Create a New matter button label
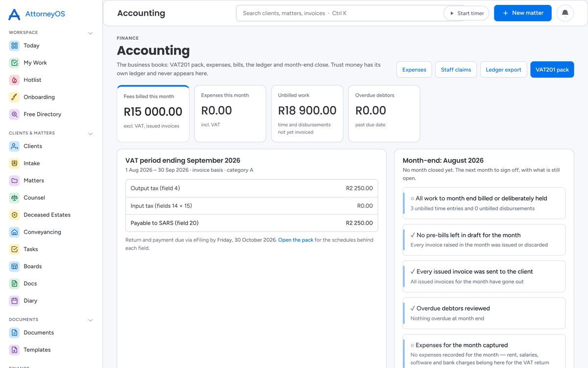Image resolution: width=588 pixels, height=368 pixels. coord(528,13)
